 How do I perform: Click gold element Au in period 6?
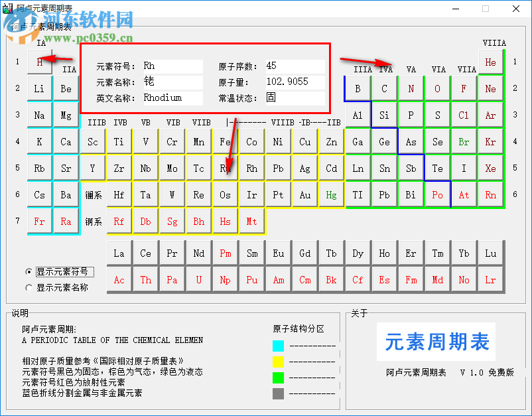pyautogui.click(x=304, y=194)
